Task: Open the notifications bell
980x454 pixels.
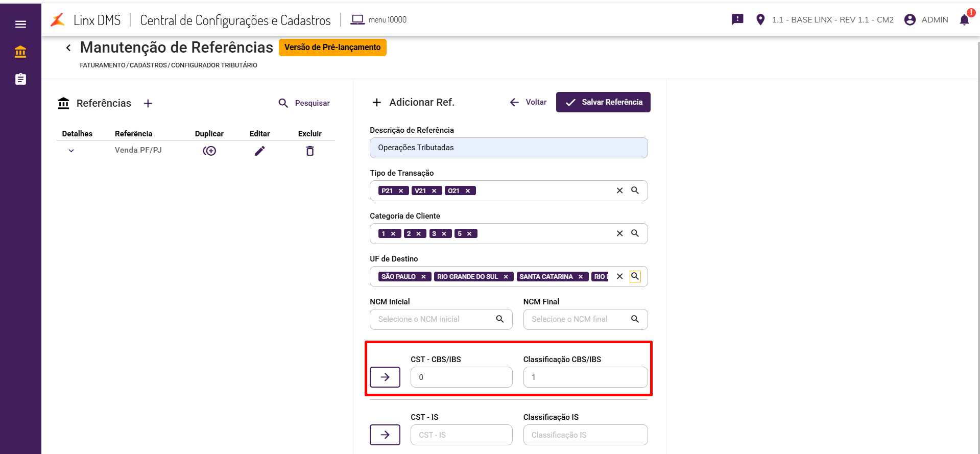Action: pos(964,20)
